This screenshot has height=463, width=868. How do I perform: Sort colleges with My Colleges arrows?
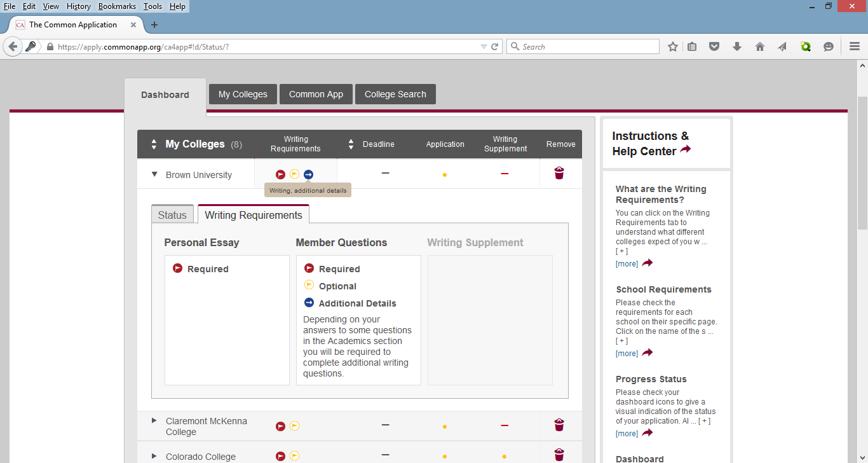(x=154, y=144)
